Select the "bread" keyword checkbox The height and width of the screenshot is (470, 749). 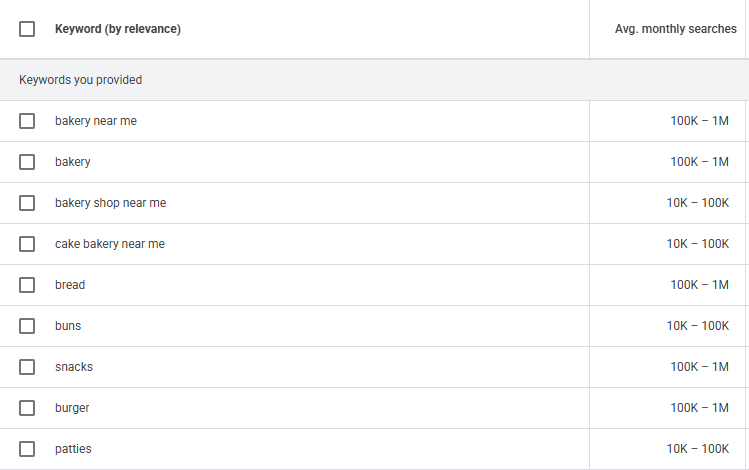tap(27, 285)
